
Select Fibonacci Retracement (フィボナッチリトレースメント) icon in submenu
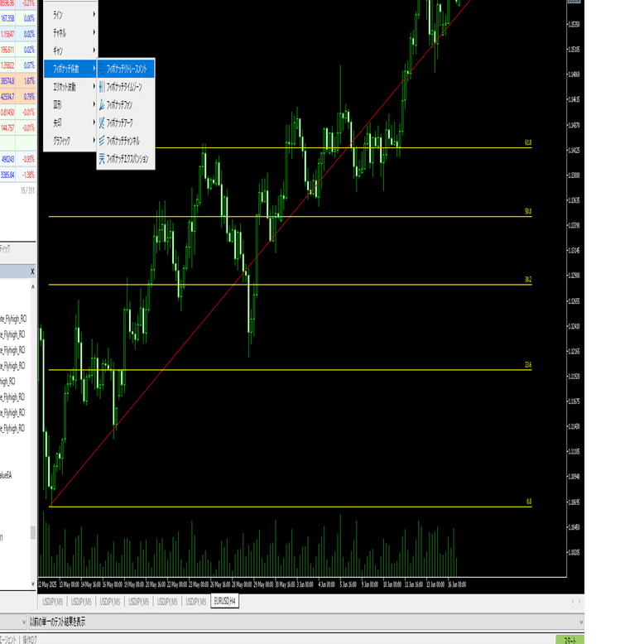point(102,69)
